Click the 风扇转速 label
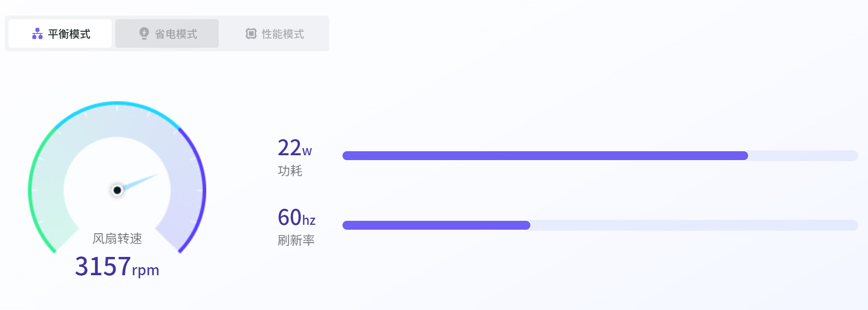 pos(117,239)
